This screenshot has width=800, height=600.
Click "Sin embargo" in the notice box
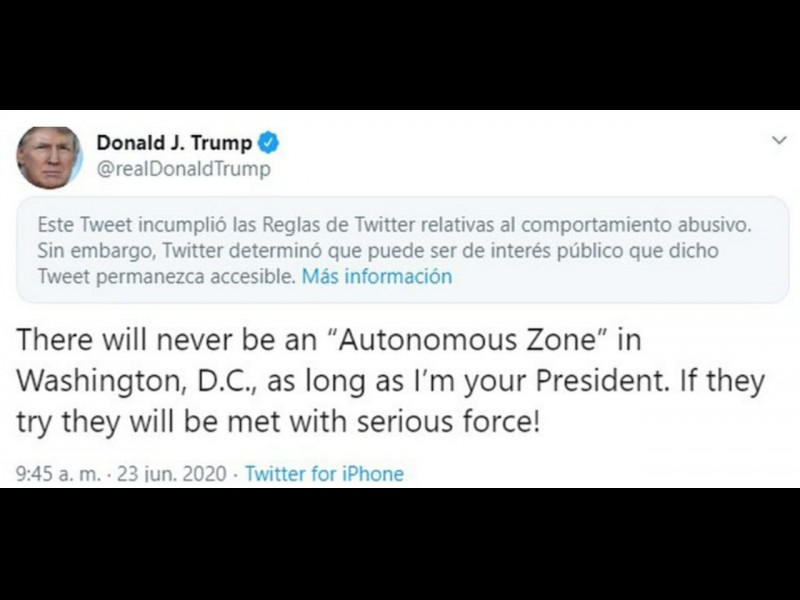tap(85, 249)
